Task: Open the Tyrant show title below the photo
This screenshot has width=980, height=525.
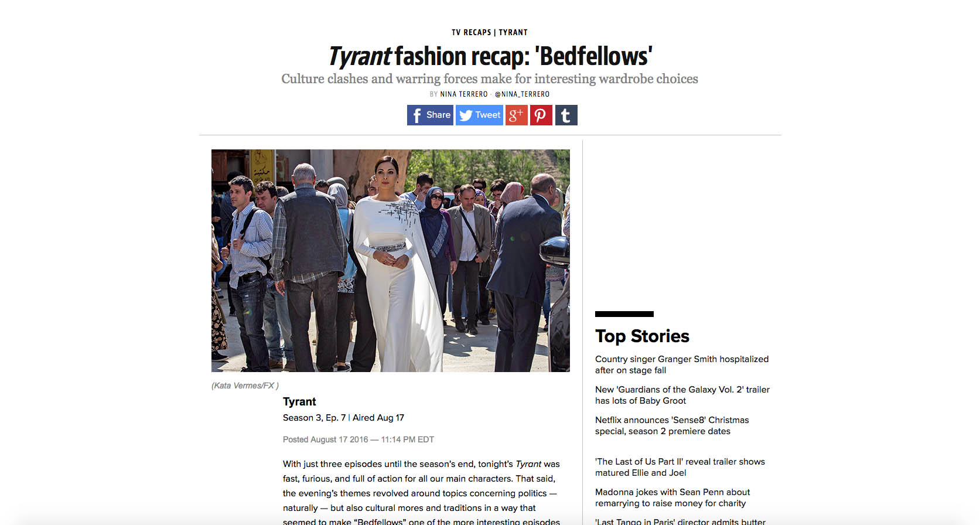Action: pyautogui.click(x=299, y=401)
